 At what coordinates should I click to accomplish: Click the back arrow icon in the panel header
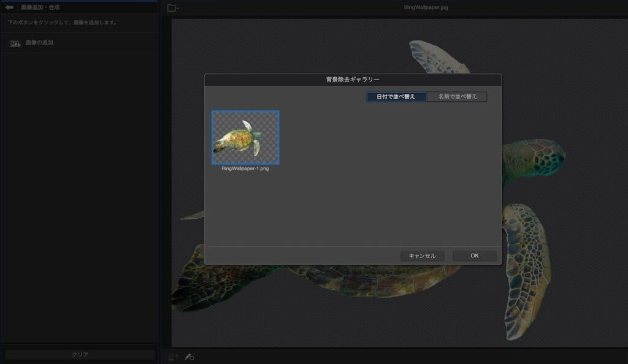click(9, 7)
